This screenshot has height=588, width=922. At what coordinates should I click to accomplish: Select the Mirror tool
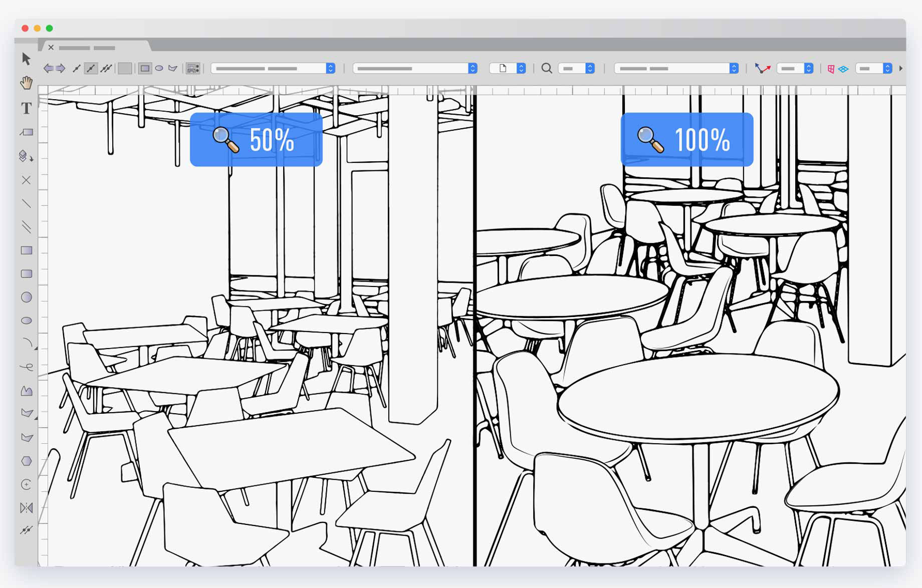click(x=26, y=508)
